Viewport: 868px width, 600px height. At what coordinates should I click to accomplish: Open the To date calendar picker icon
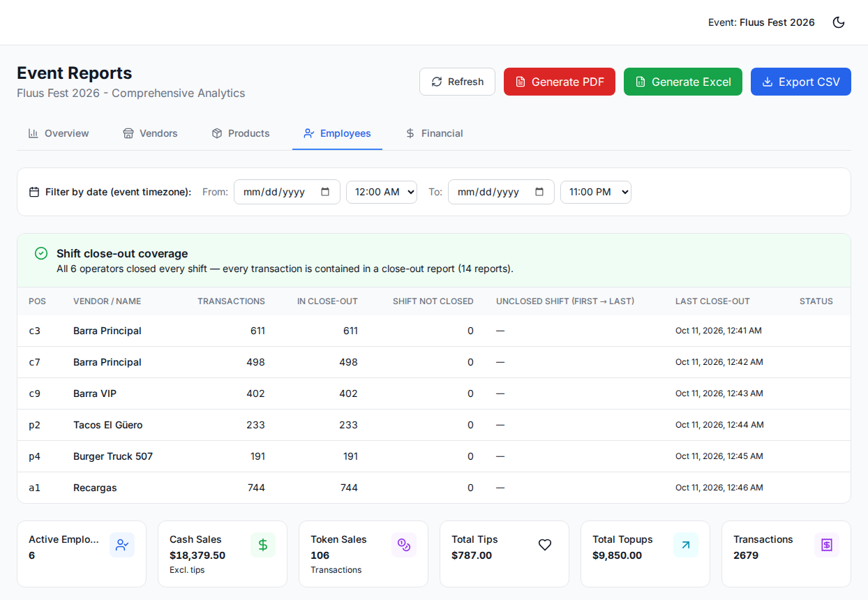click(539, 192)
